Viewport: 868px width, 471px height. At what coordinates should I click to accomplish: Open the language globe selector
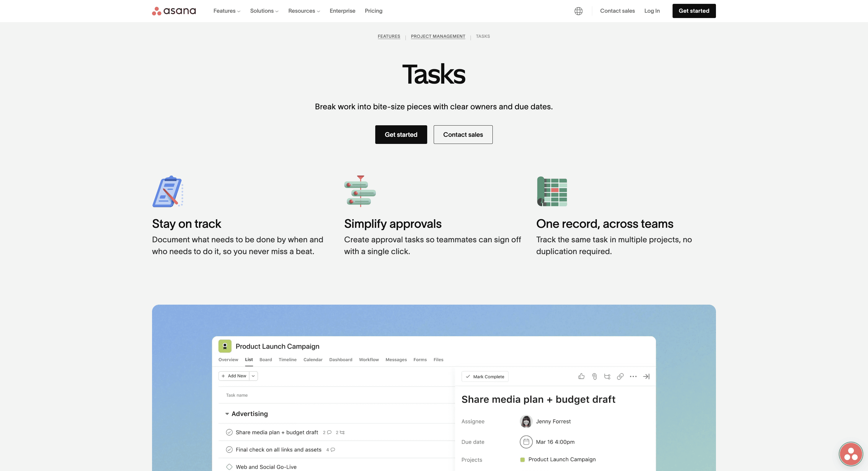click(578, 11)
